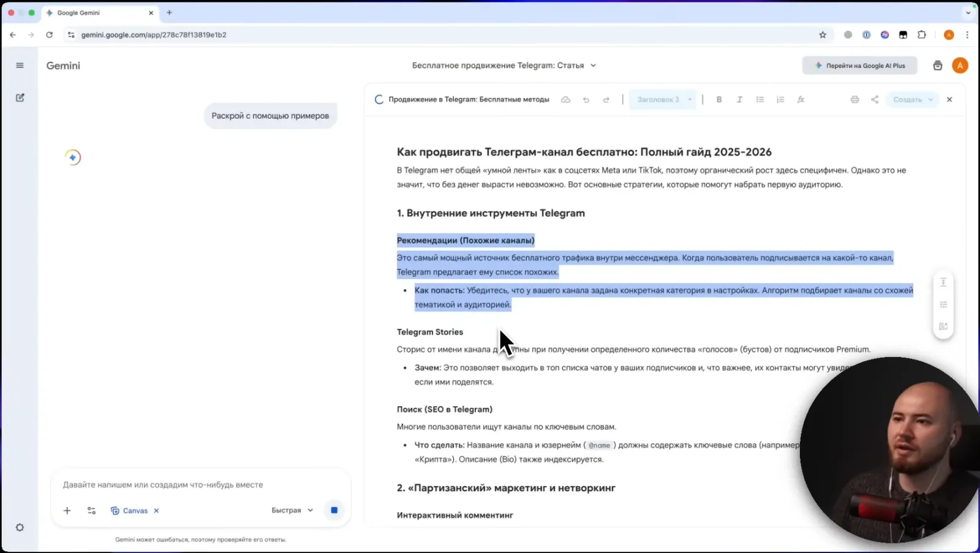Select the Canvas tool chip
The height and width of the screenshot is (553, 980).
coord(129,511)
